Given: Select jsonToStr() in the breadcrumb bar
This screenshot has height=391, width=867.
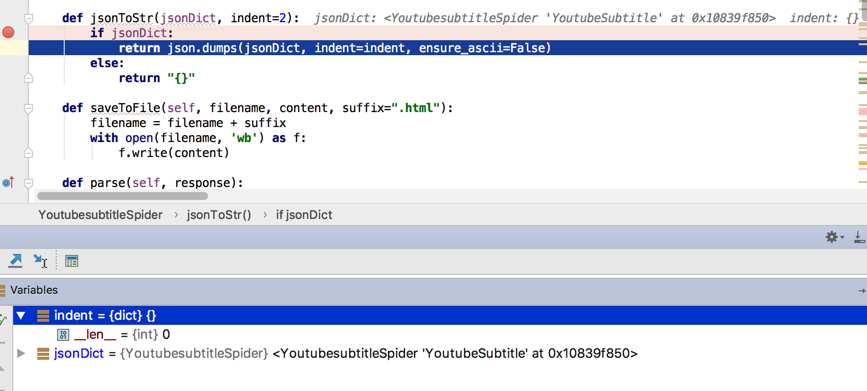Looking at the screenshot, I should coord(220,215).
